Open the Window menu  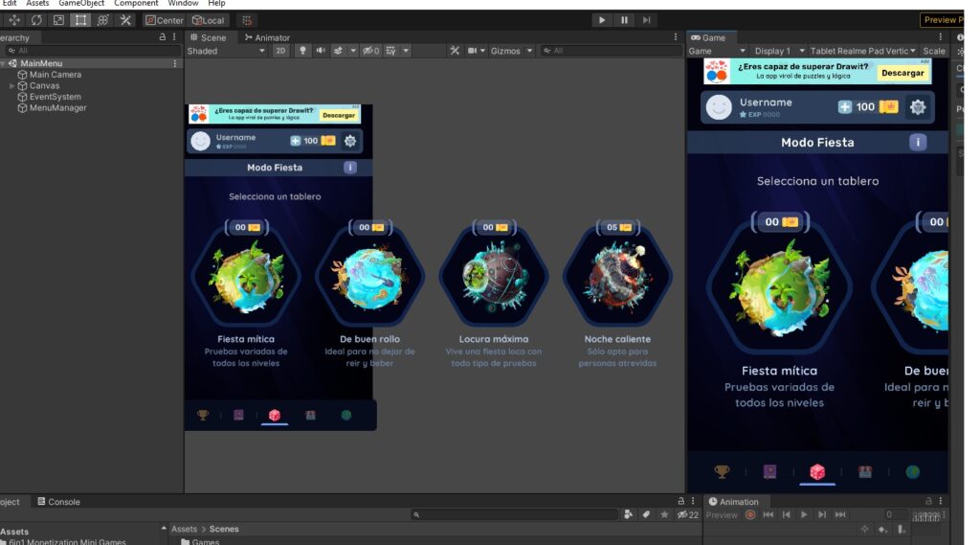pyautogui.click(x=183, y=3)
